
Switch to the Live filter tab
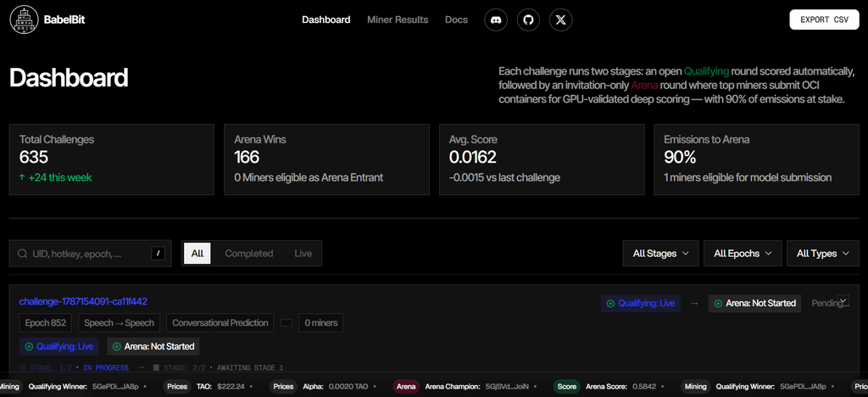[303, 254]
